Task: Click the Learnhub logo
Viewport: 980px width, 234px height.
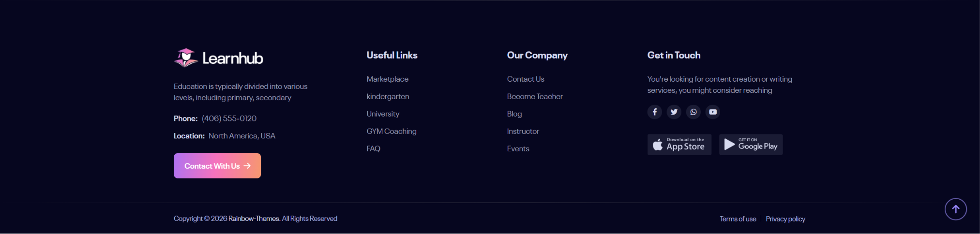Action: (218, 58)
